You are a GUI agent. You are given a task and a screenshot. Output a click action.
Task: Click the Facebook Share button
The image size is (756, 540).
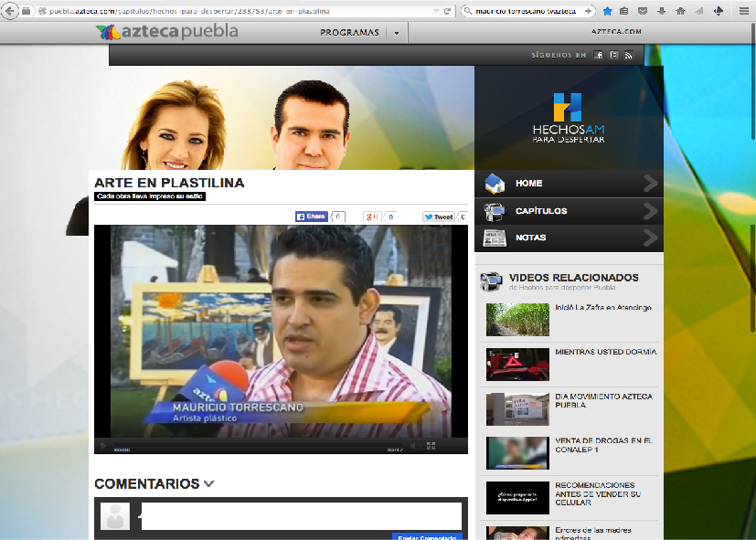311,217
